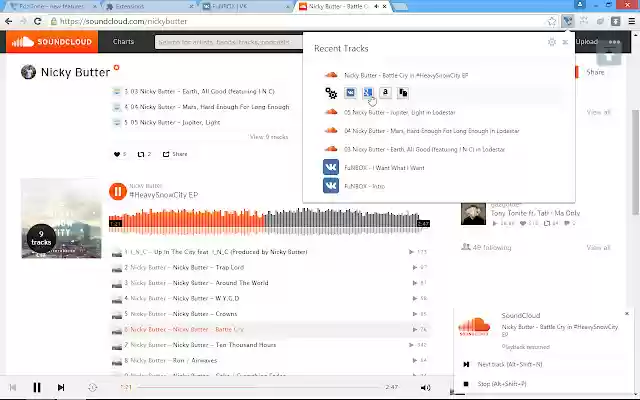The width and height of the screenshot is (640, 400).
Task: Open the SoundCloud more options dots menu
Action: click(614, 42)
